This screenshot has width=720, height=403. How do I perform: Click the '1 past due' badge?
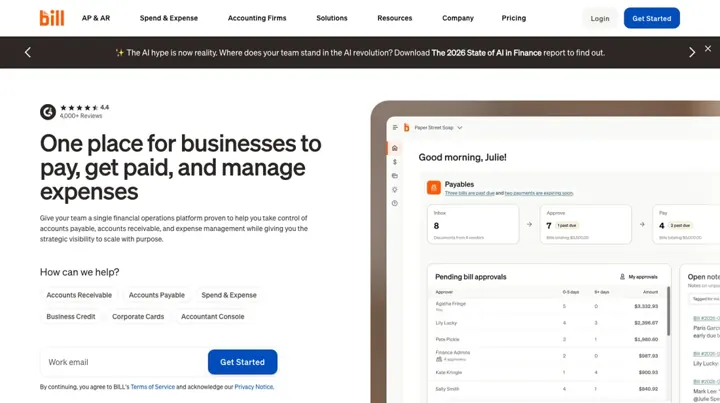point(567,225)
